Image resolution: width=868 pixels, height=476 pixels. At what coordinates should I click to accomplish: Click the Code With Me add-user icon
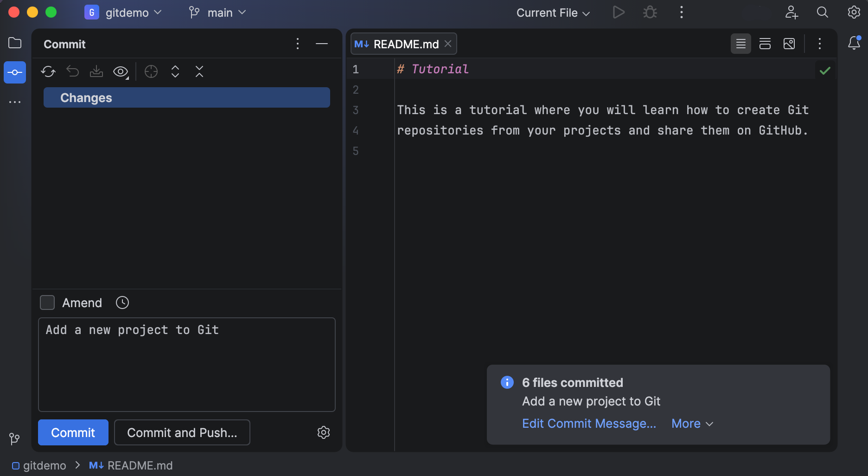tap(791, 13)
